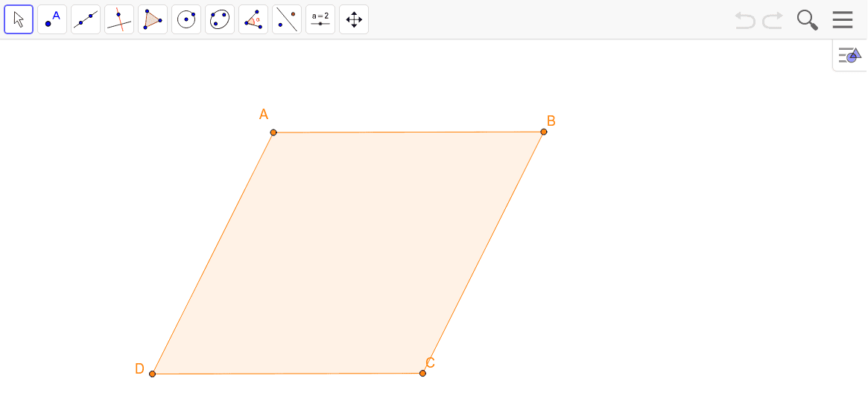
Task: Click the Undo arrow
Action: pyautogui.click(x=745, y=20)
